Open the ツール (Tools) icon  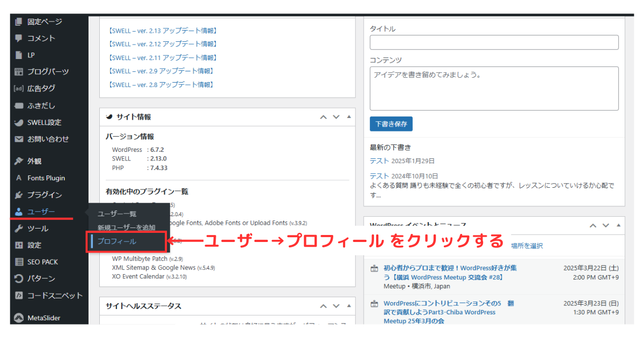[19, 228]
